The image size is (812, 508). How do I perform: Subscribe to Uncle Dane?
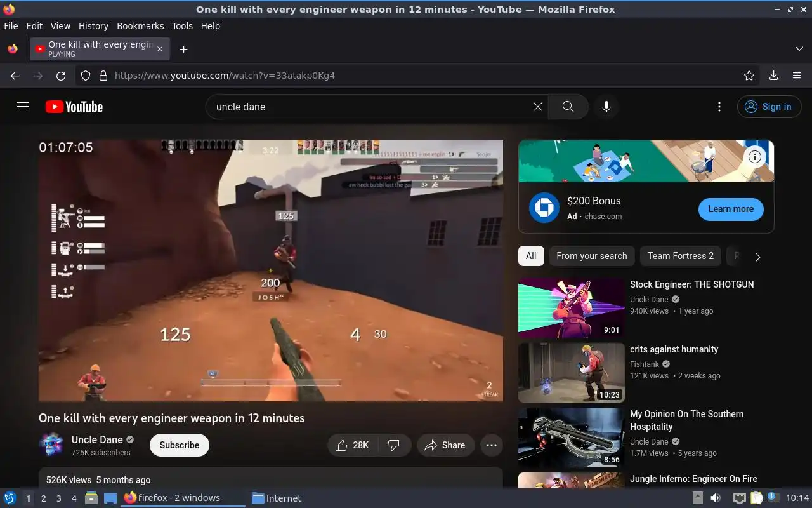(180, 445)
